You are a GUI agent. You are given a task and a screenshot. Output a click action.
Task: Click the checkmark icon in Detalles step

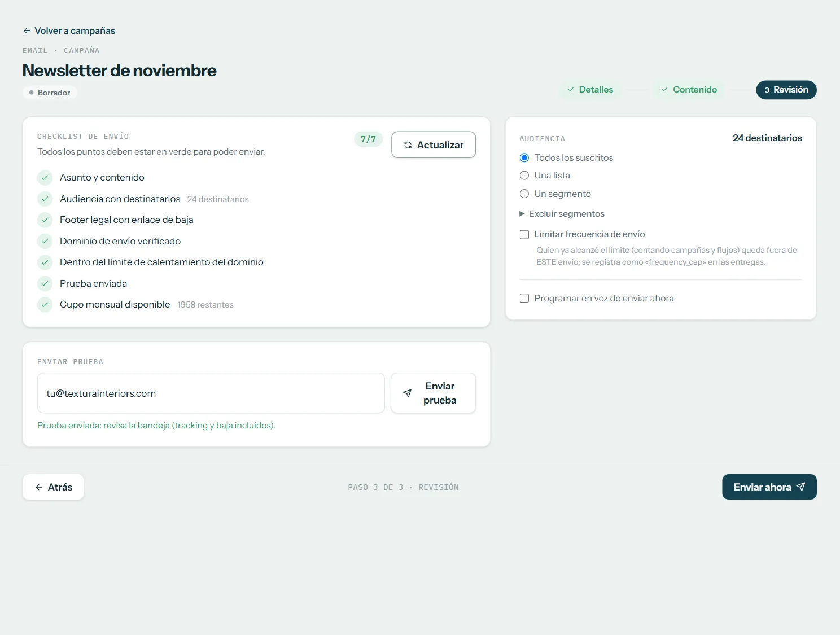pos(571,89)
